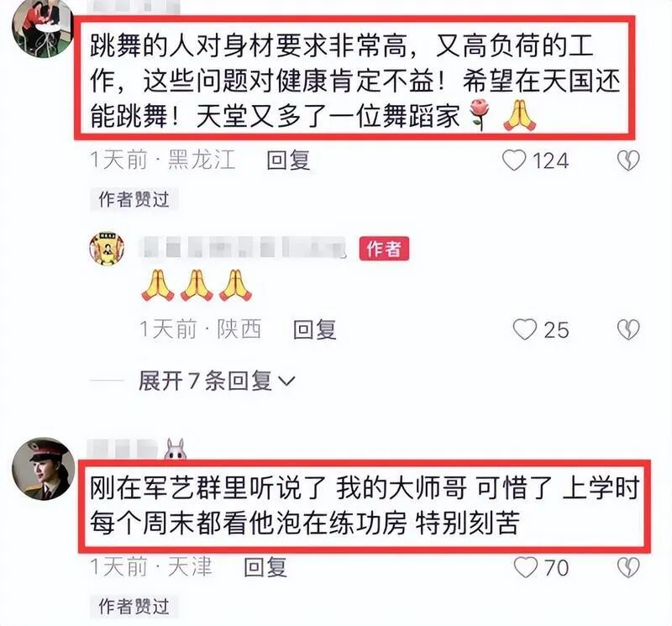Open the author's yellow round avatar
Viewport: 672px width, 626px height.
click(107, 249)
